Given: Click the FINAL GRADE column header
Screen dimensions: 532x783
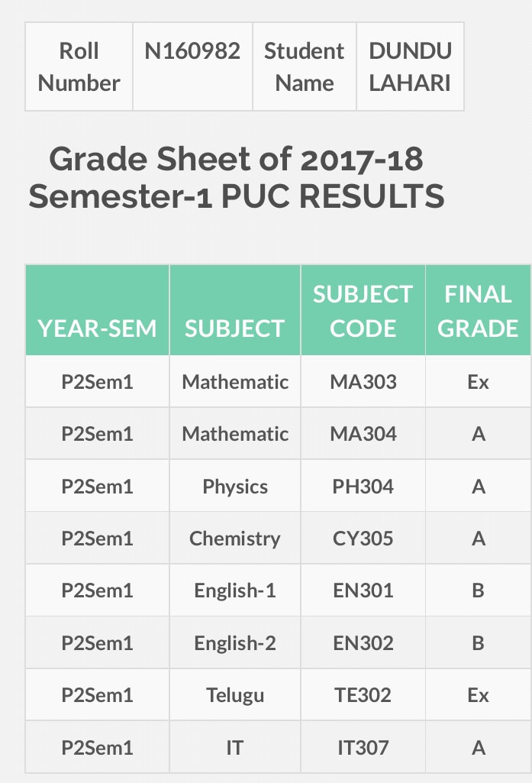Looking at the screenshot, I should (x=478, y=310).
